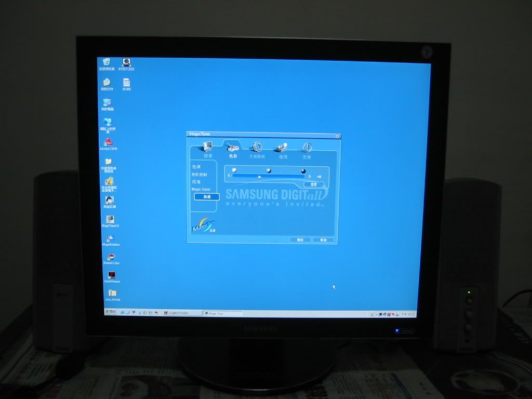Click the red K icon in the system tray

click(393, 314)
